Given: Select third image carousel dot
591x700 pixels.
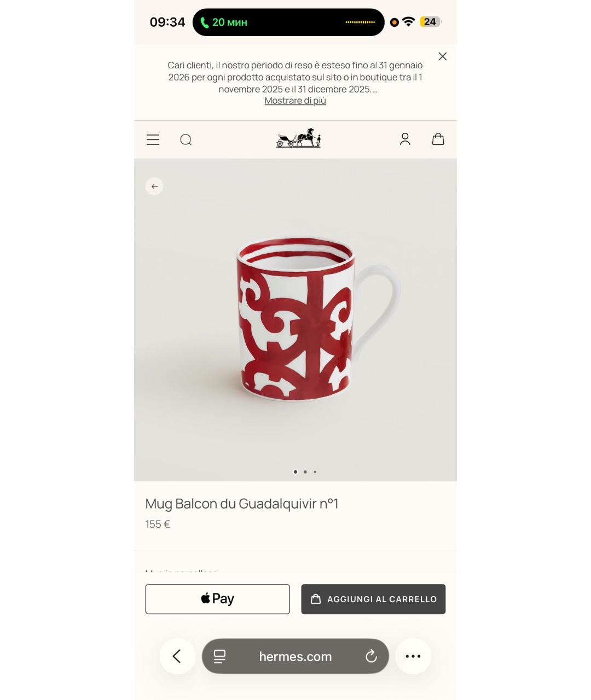Looking at the screenshot, I should (x=315, y=471).
